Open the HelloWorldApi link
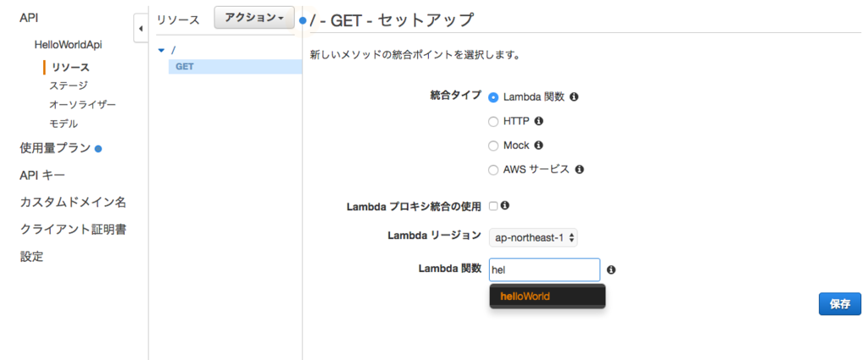Viewport: 868px width, 360px height. [x=68, y=44]
